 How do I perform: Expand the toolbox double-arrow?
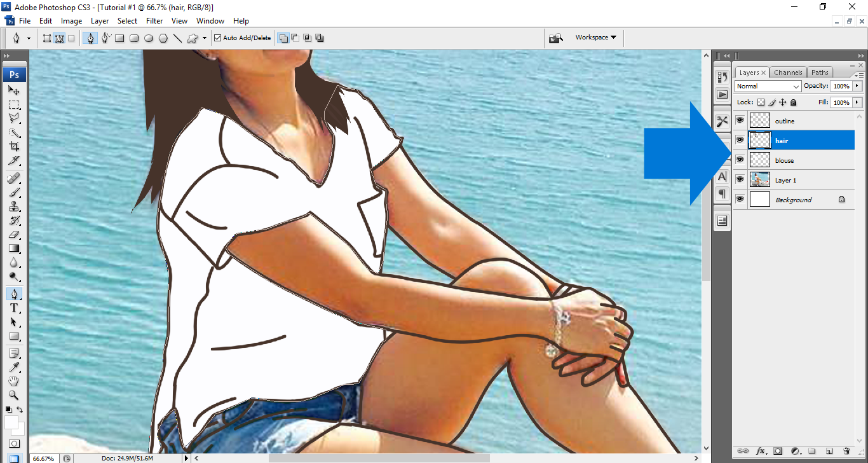click(x=7, y=56)
